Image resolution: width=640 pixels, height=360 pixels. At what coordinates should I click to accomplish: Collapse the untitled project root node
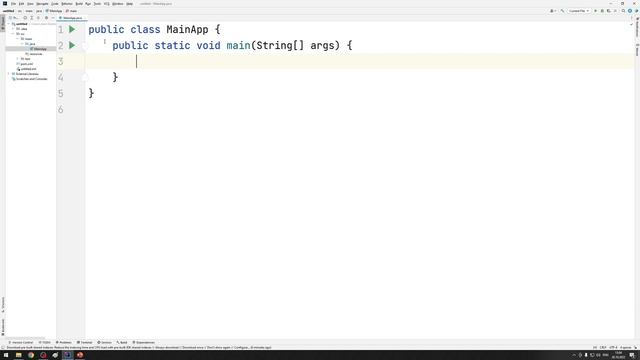[9, 24]
